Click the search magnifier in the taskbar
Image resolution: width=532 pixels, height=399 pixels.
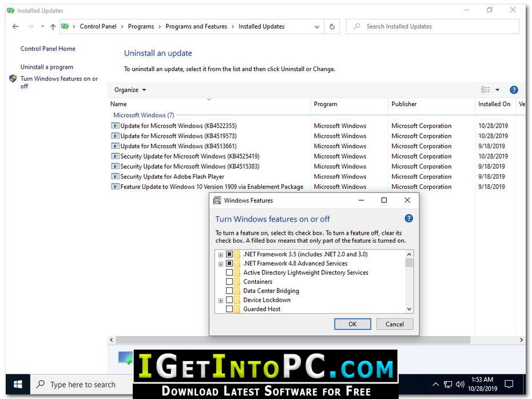[41, 384]
